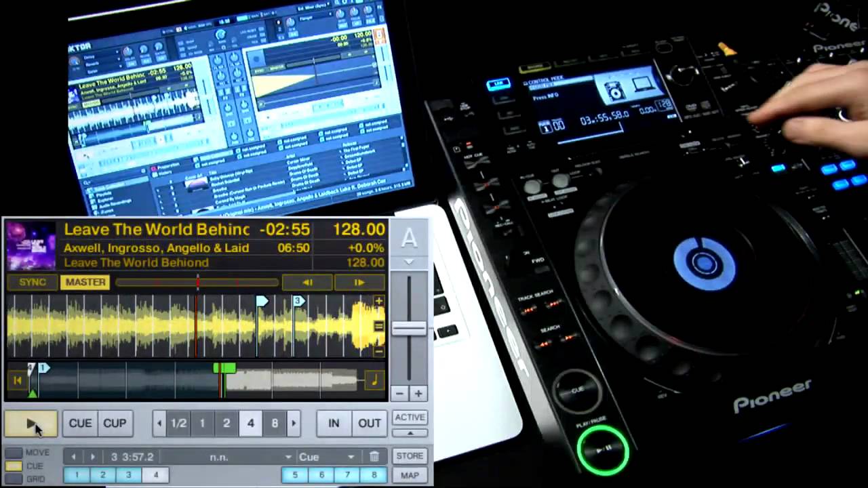Screen dimensions: 868x488
Task: Zoom out the waveform with minus
Action: [378, 350]
